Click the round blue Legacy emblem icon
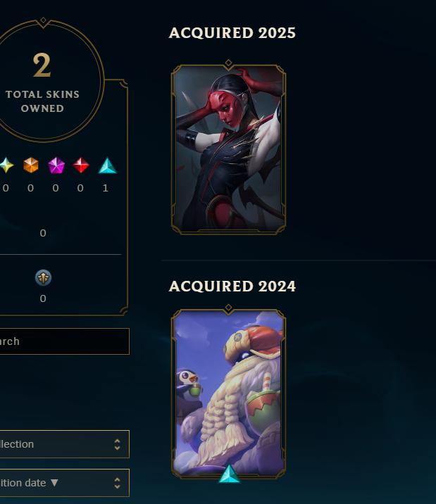Screen dimensions: 436x504 coord(43,278)
